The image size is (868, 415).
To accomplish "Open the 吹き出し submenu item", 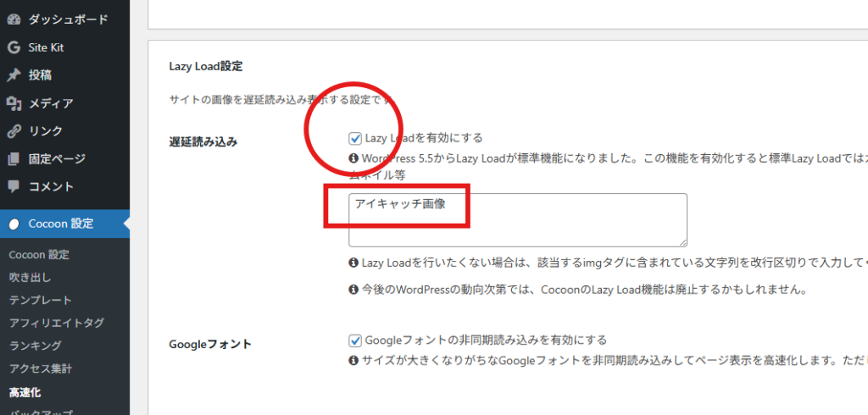I will [x=30, y=277].
